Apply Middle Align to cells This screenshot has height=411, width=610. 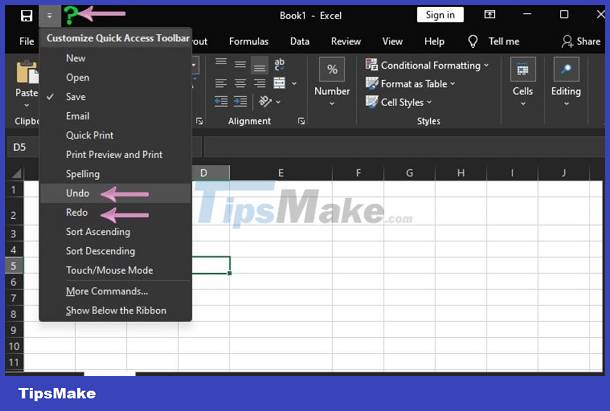pyautogui.click(x=240, y=64)
